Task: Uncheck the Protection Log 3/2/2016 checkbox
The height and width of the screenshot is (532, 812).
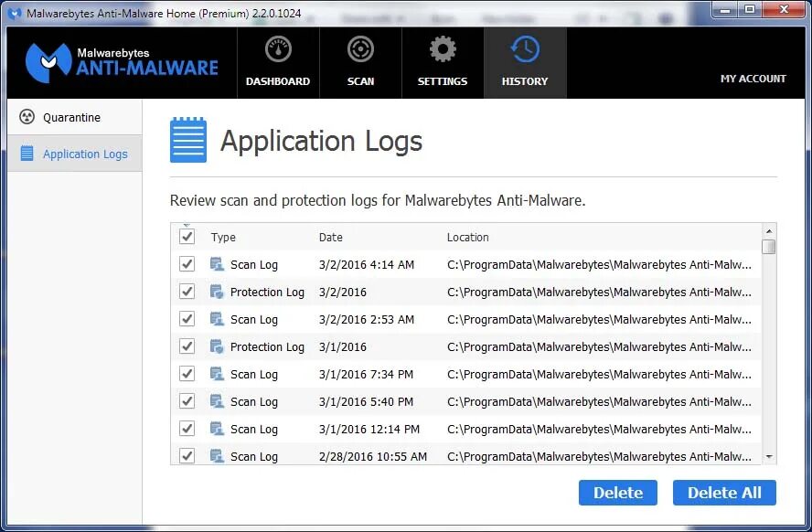Action: 187,292
